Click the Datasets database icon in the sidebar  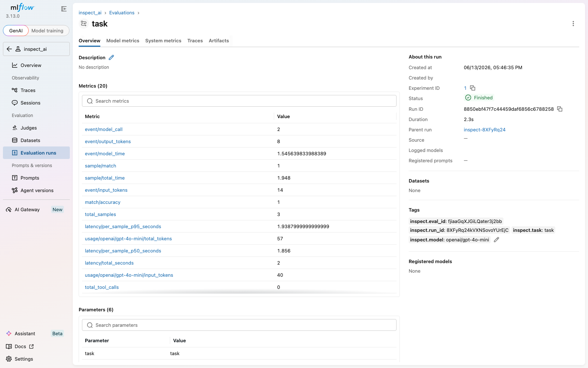(x=15, y=140)
